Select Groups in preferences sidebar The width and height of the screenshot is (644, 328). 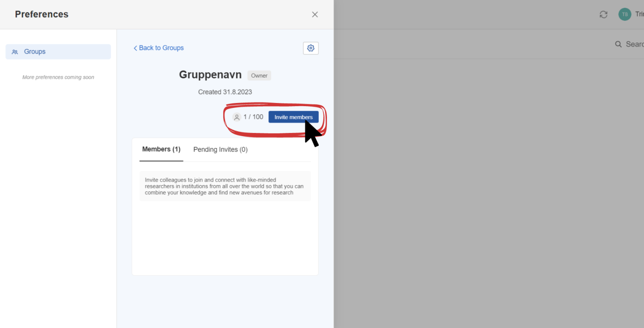(58, 52)
